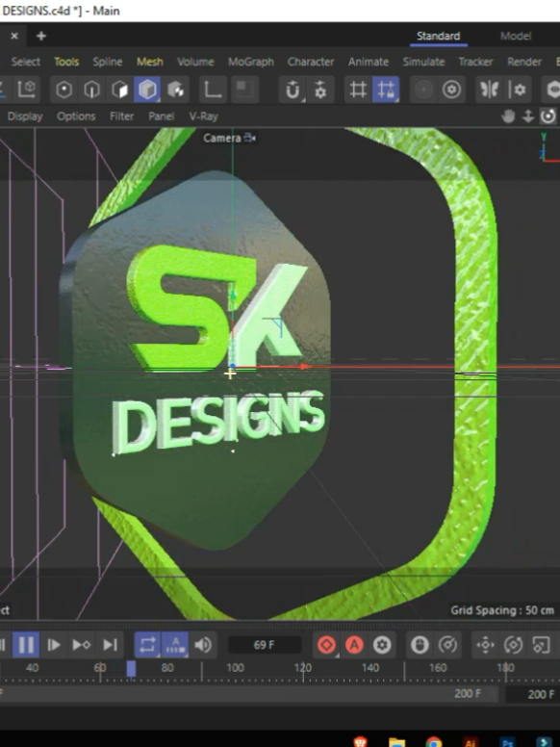Open the MoGraph menu
This screenshot has width=560, height=747.
tap(251, 62)
